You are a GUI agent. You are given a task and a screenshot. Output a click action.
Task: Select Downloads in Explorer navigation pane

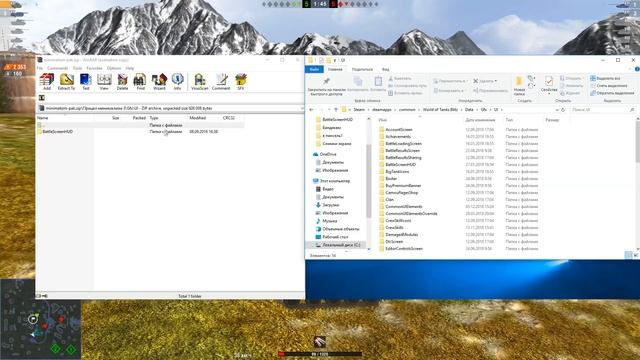(x=331, y=205)
